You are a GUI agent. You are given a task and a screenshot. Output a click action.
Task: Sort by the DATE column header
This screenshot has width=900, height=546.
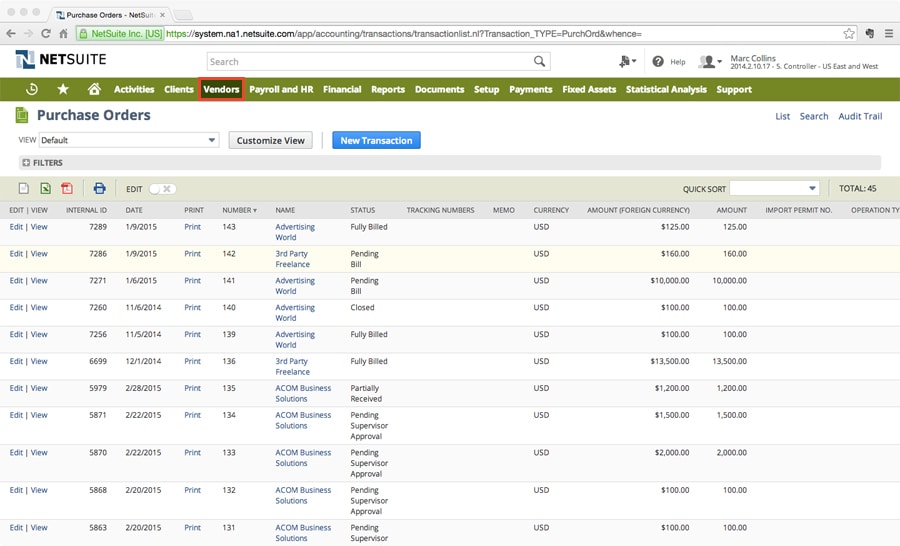point(134,210)
